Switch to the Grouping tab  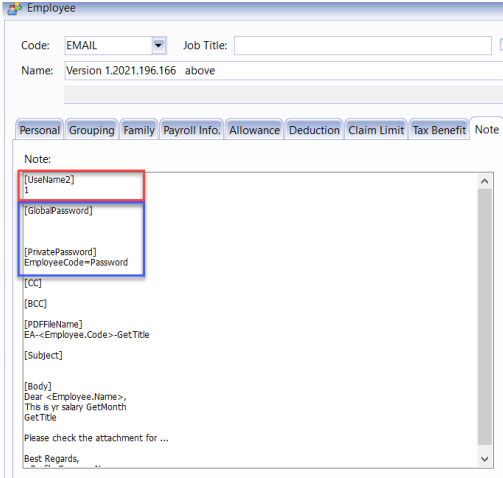[x=91, y=130]
